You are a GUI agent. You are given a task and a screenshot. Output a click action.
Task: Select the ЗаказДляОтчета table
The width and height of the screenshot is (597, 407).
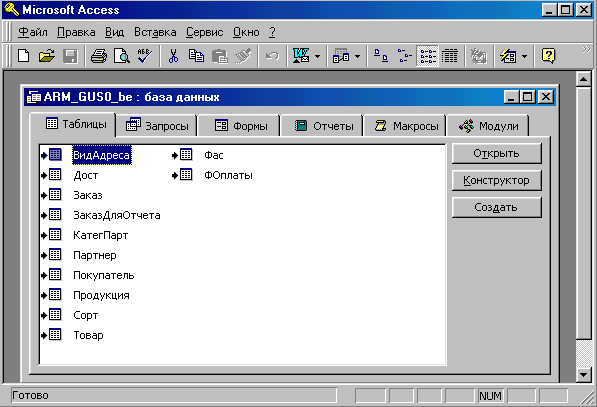pos(117,215)
